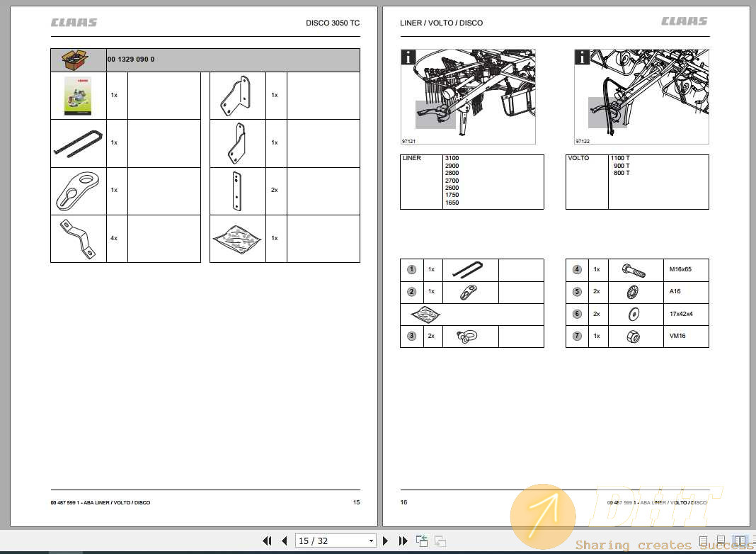Screen dimensions: 756x554
Task: Click the manual booklet thumbnail in parts table
Action: pyautogui.click(x=78, y=96)
